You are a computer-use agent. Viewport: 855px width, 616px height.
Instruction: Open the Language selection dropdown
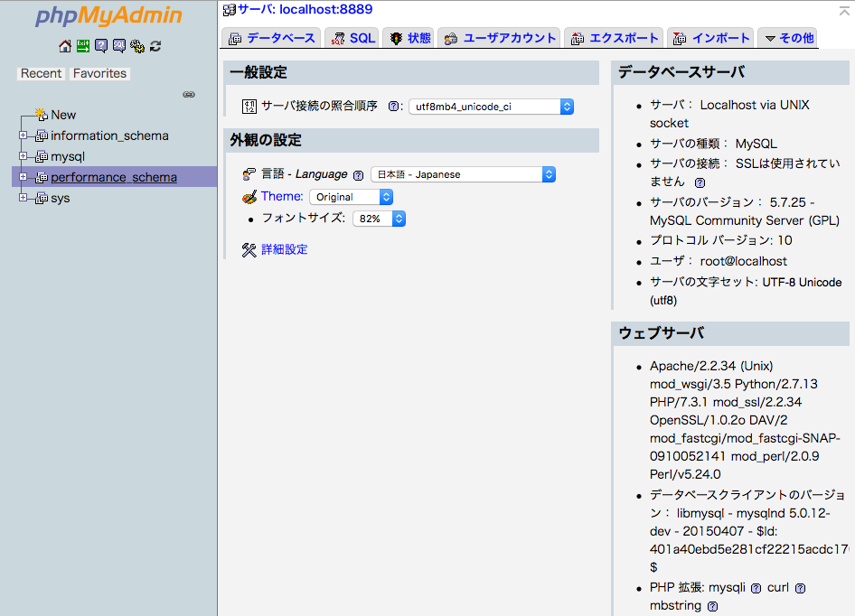coord(463,174)
